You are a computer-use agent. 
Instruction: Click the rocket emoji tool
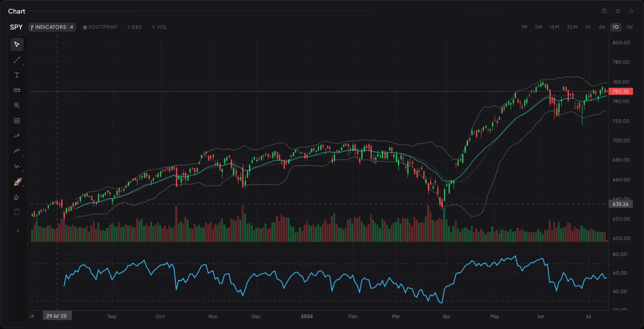click(18, 182)
